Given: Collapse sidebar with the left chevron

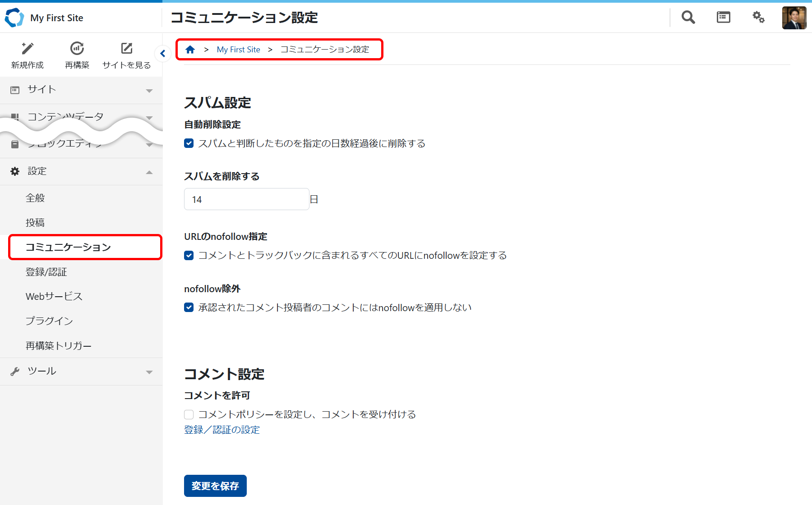Looking at the screenshot, I should (x=163, y=54).
